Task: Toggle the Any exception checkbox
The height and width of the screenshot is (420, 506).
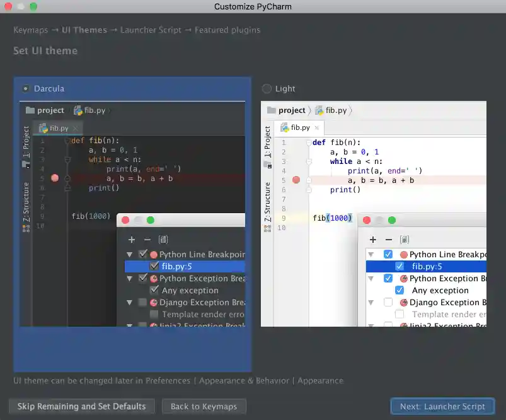Action: coord(154,290)
